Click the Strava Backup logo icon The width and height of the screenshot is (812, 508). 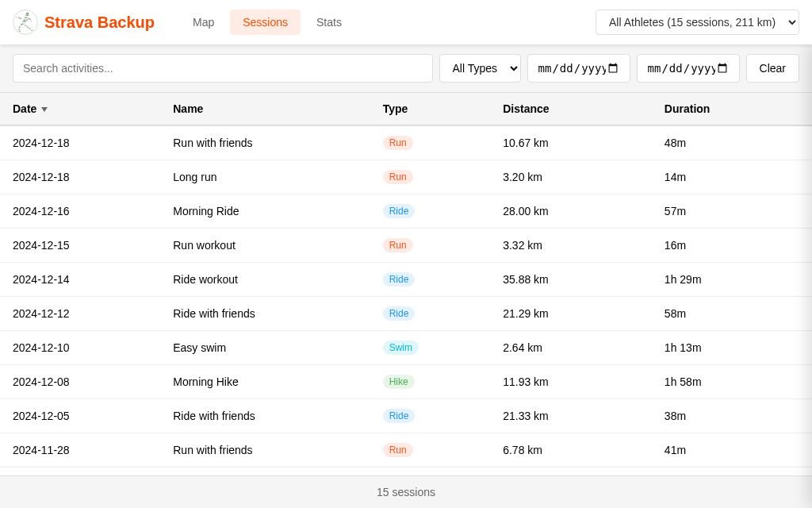tap(25, 22)
